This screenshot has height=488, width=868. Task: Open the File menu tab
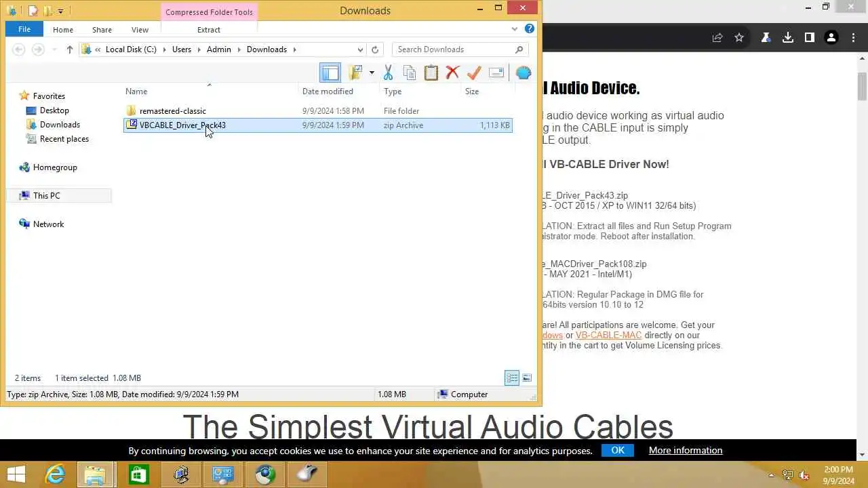[24, 29]
